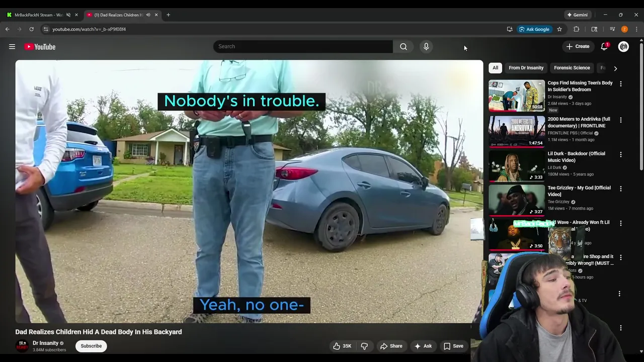
Task: Click the video player to pause
Action: pyautogui.click(x=249, y=192)
